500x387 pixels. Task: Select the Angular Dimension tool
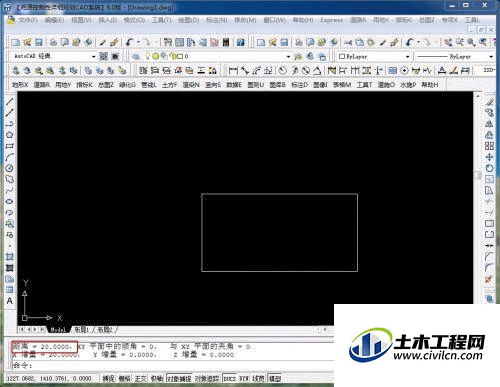pyautogui.click(x=317, y=70)
